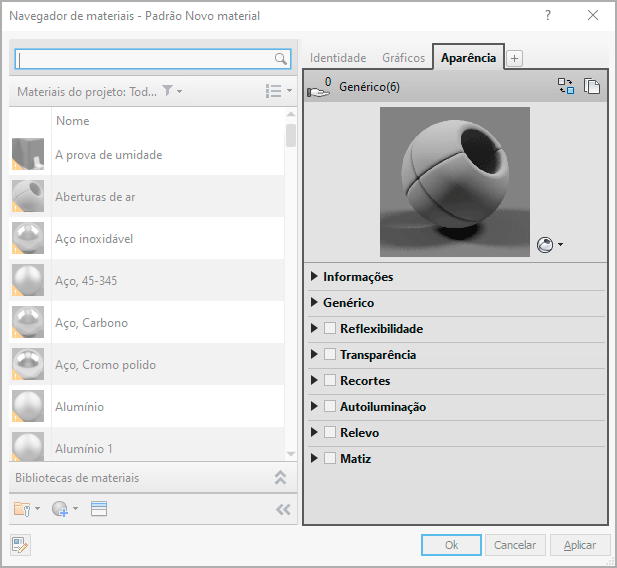The image size is (617, 568).
Task: Toggle the Recortes checkbox
Action: 330,380
